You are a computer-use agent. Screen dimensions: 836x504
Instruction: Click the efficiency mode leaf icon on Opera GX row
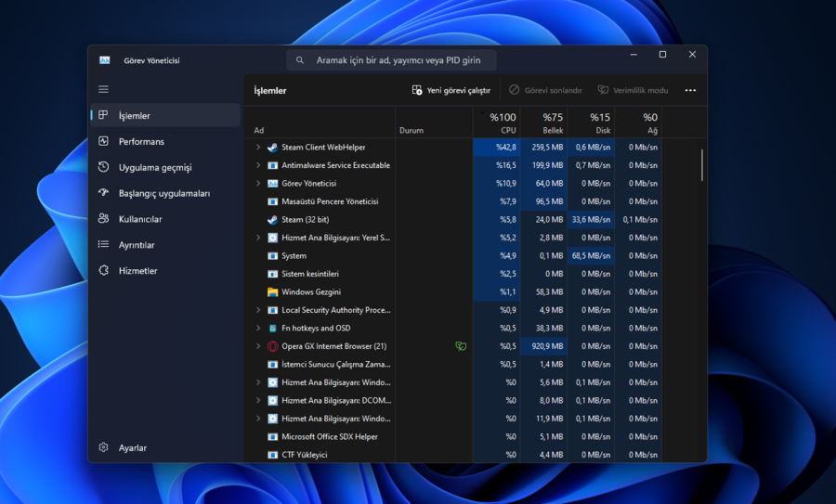click(x=461, y=346)
